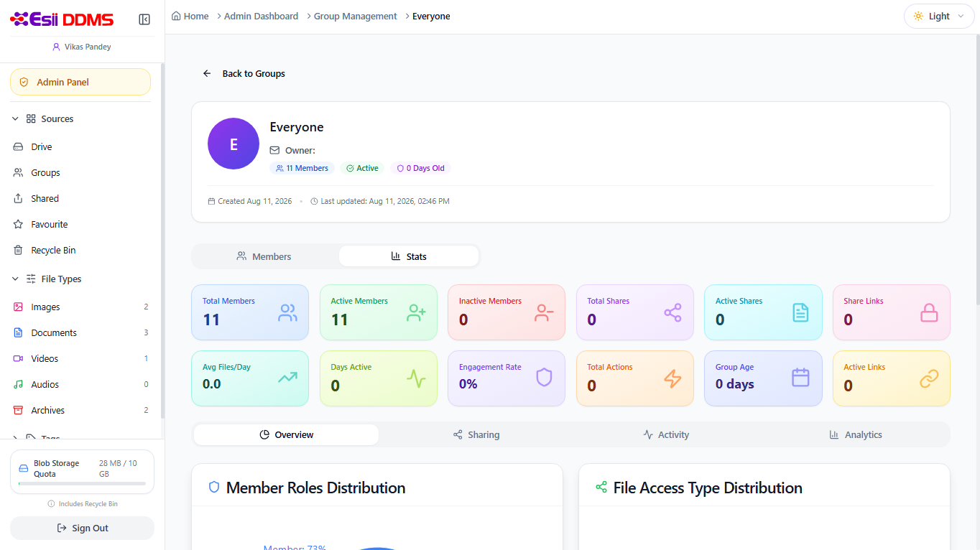Click the Everyone group avatar with letter E
Viewport: 980px width, 550px height.
pos(234,144)
